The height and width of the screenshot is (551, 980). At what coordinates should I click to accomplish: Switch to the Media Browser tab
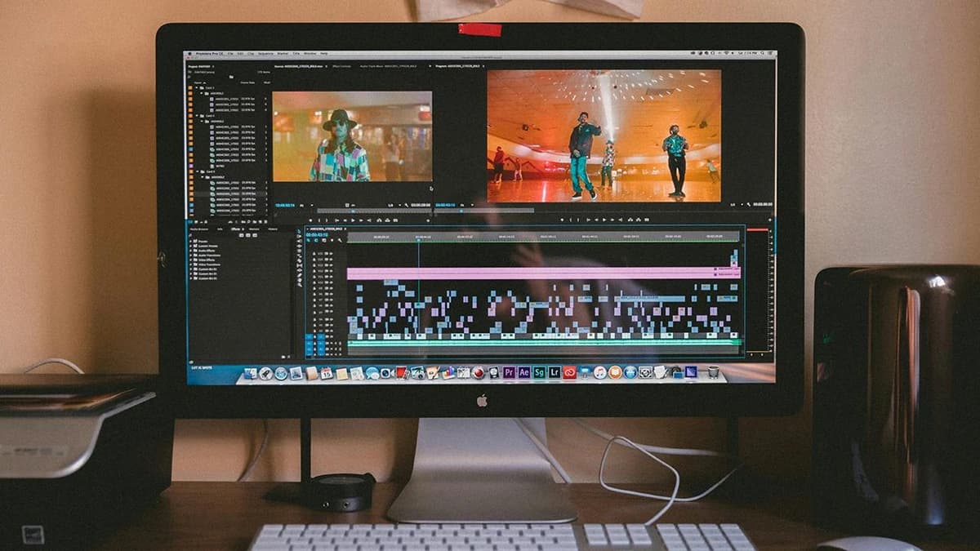pos(199,229)
